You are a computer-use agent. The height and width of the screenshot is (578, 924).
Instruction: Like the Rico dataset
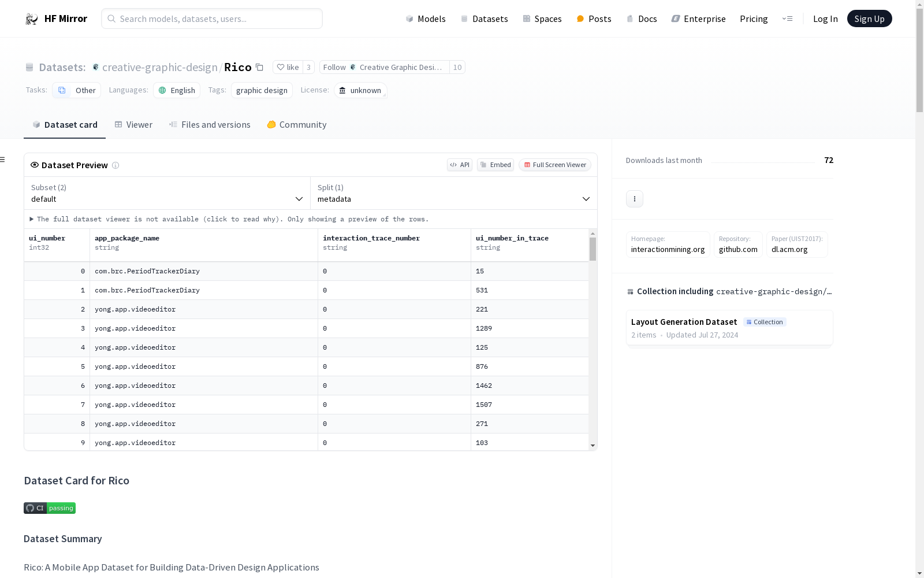[x=288, y=68]
